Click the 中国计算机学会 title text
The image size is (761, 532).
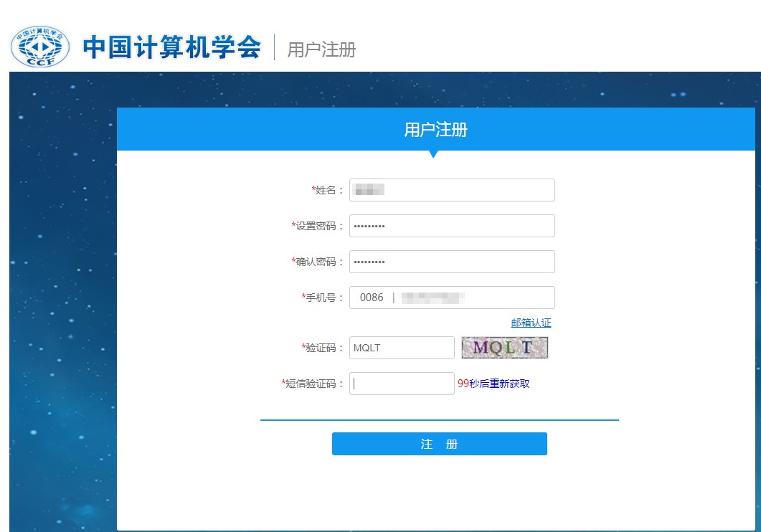172,47
